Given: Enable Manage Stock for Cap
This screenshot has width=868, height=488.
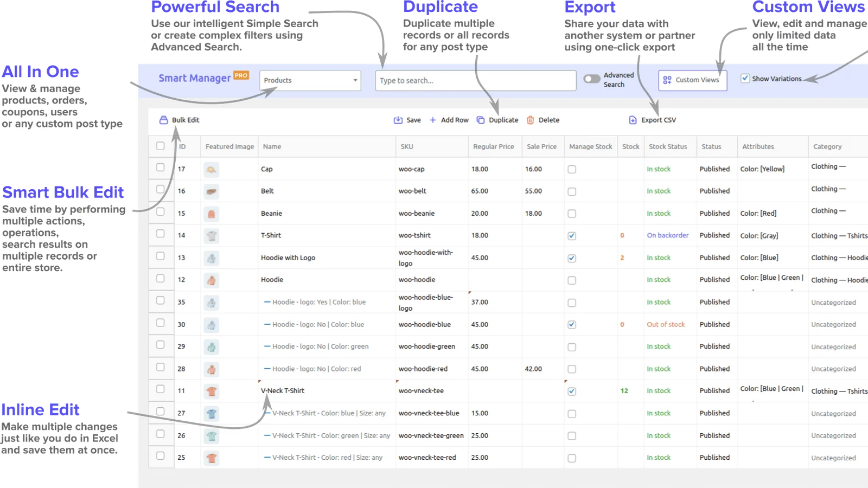Looking at the screenshot, I should pos(572,170).
